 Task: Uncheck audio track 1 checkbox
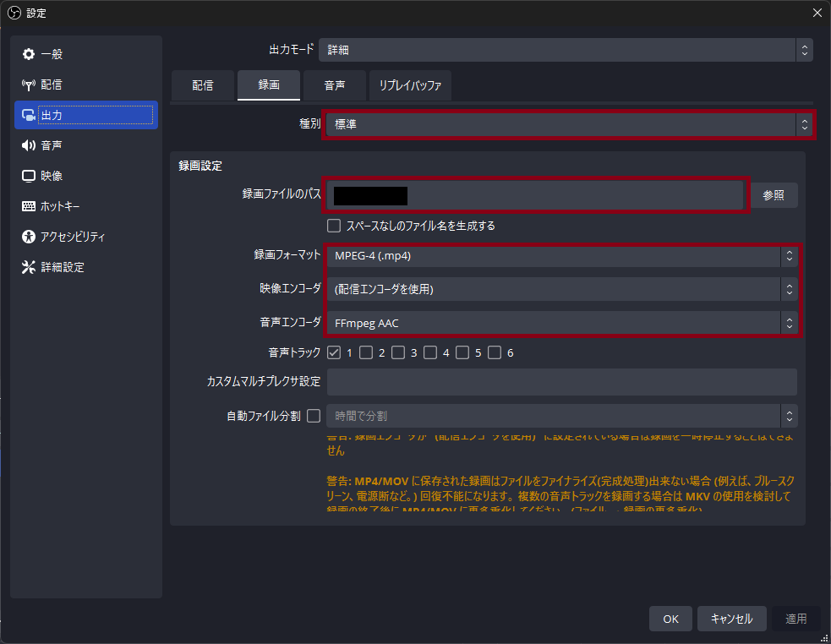334,352
